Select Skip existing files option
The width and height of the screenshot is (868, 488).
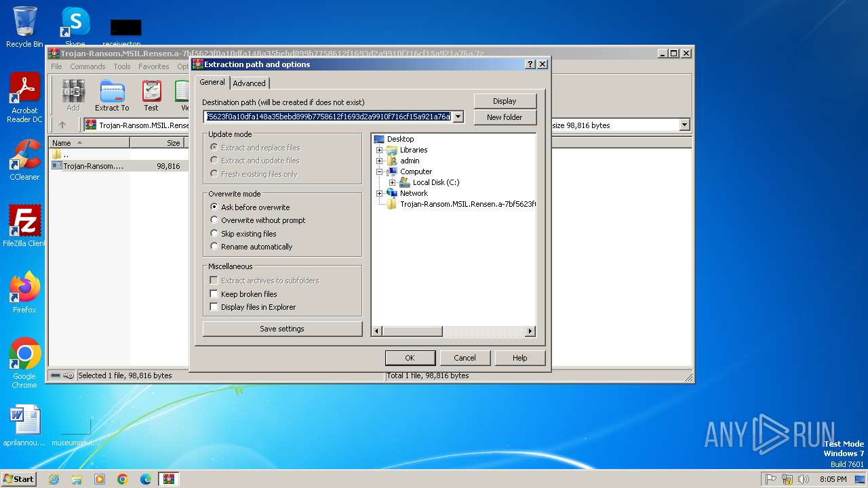243,234
